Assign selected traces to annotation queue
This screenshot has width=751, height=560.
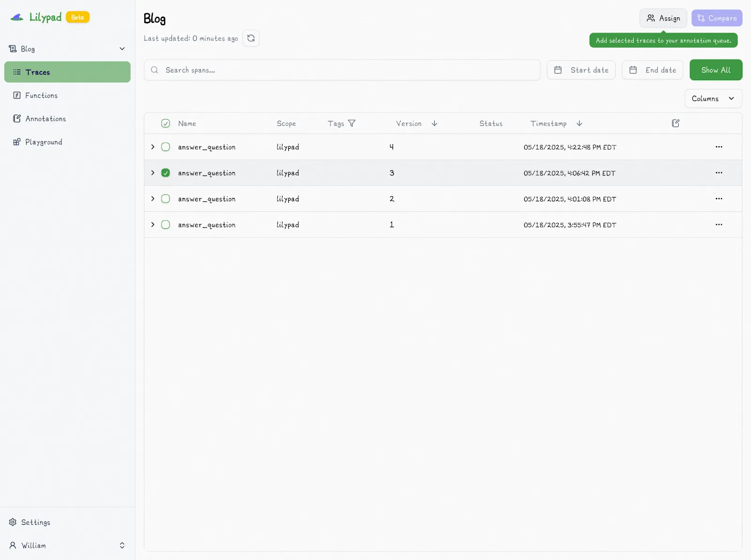(x=663, y=18)
